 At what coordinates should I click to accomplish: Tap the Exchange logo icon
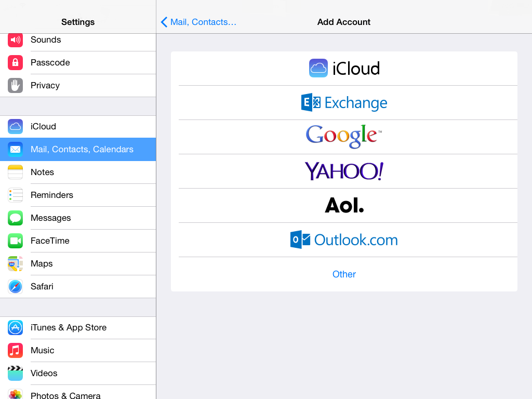(x=311, y=102)
